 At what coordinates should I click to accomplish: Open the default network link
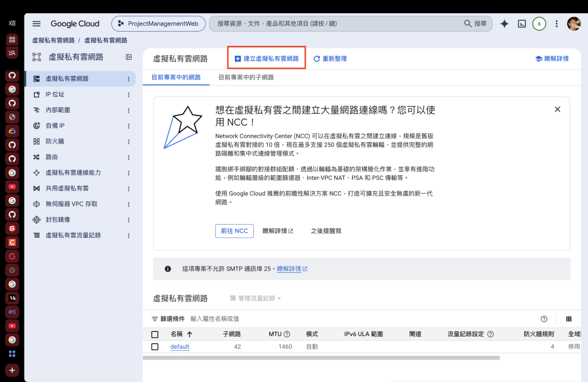coord(180,347)
